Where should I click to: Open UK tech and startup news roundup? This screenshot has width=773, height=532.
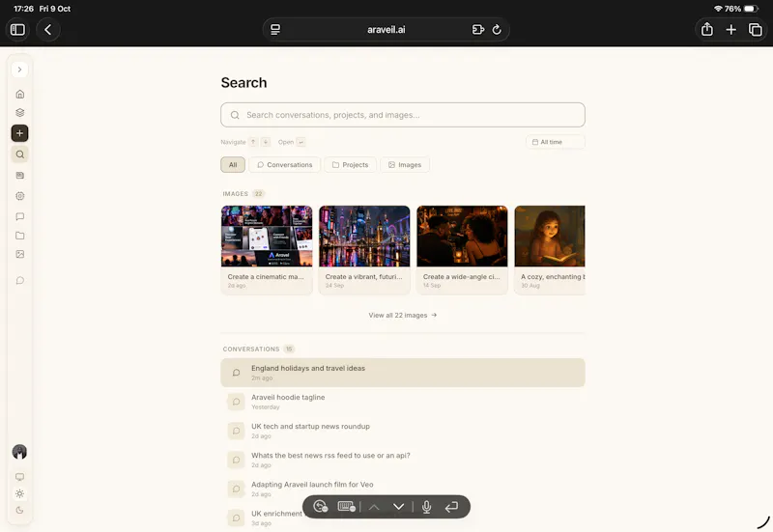coord(403,431)
